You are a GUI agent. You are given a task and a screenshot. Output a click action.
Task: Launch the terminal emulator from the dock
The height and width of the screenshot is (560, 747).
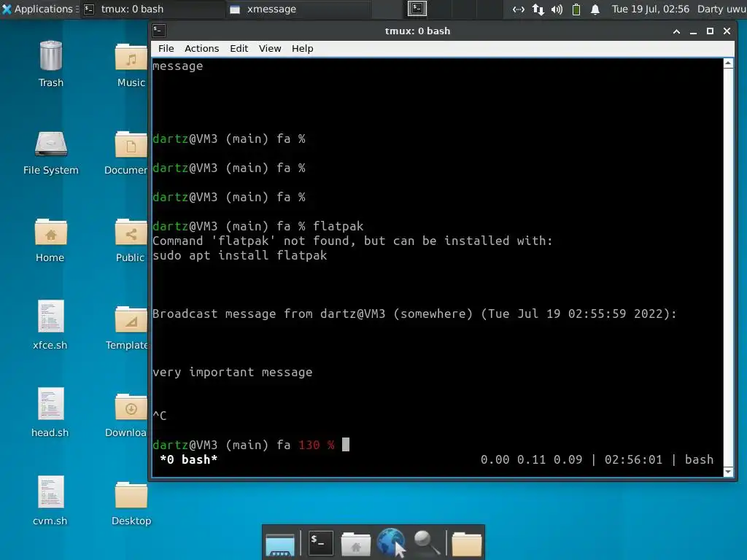pyautogui.click(x=321, y=542)
